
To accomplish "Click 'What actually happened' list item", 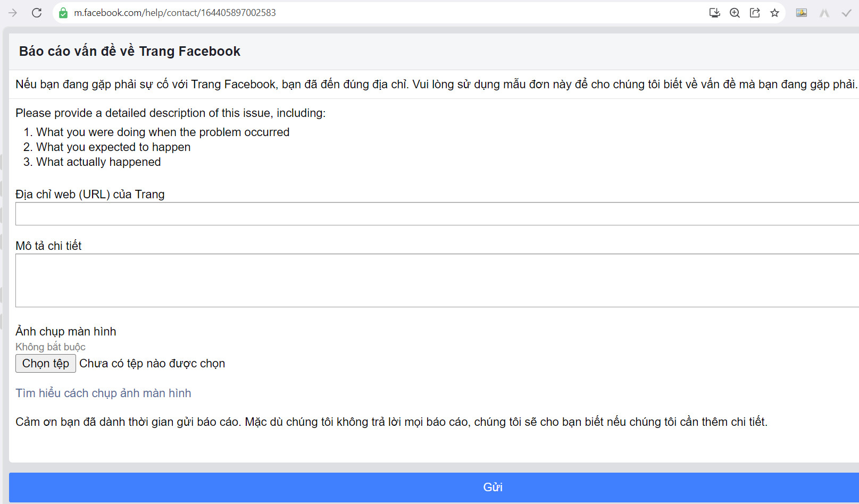I will [x=98, y=162].
